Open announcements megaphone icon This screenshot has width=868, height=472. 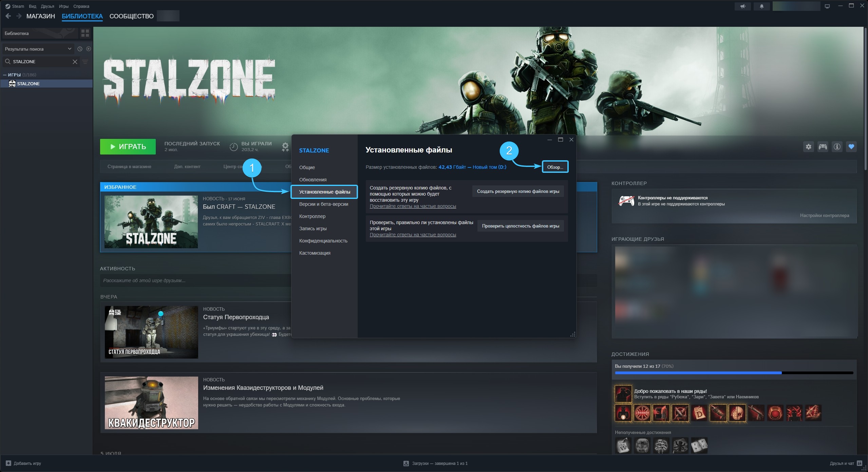coord(743,6)
